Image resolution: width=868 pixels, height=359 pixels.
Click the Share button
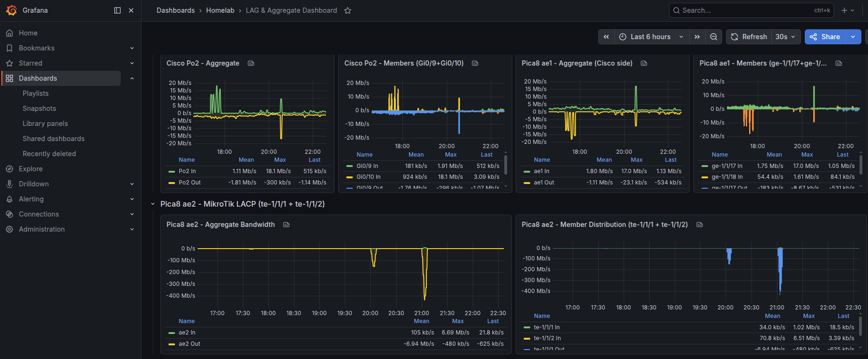click(x=825, y=37)
